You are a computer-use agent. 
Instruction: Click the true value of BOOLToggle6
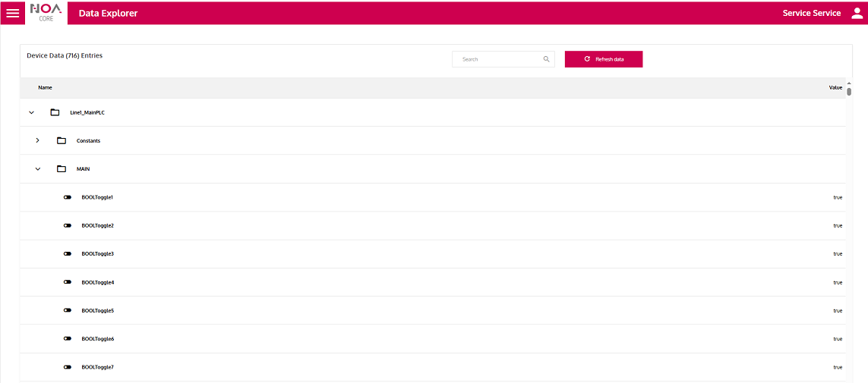pyautogui.click(x=838, y=339)
